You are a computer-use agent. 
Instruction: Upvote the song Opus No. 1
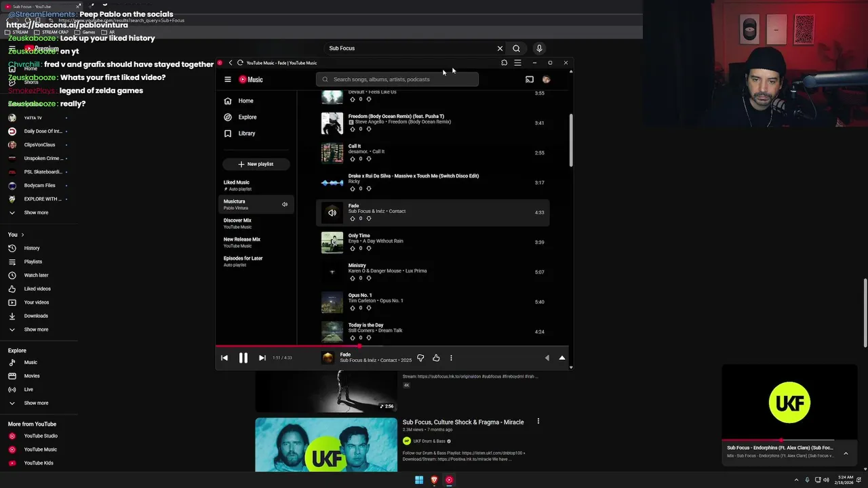(352, 308)
